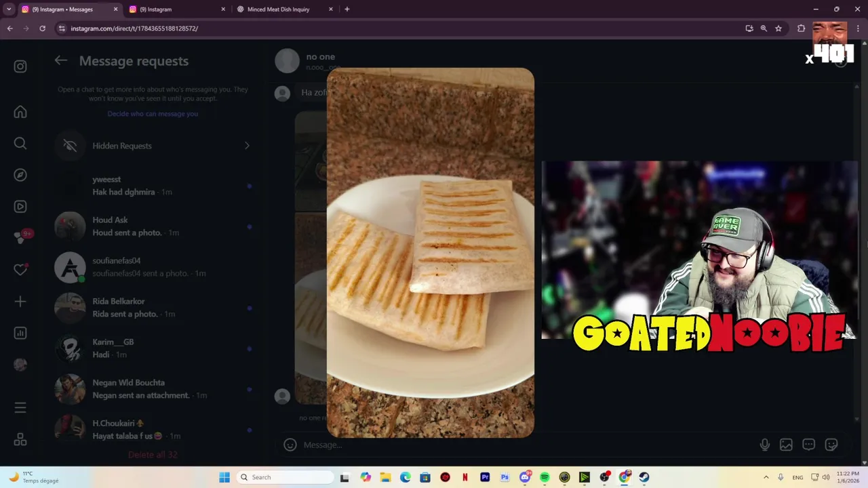Screen dimensions: 868x488
Task: Open Reels icon in sidebar
Action: pyautogui.click(x=20, y=207)
